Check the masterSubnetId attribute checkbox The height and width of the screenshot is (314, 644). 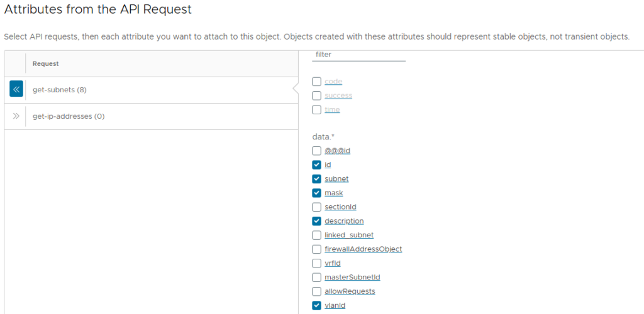click(x=316, y=277)
